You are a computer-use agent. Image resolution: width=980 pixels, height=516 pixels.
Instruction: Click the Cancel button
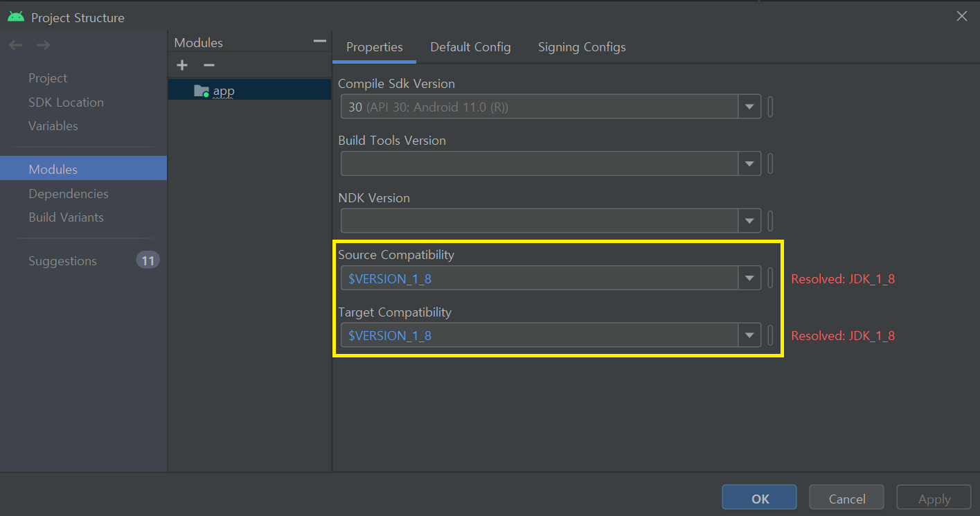(847, 499)
